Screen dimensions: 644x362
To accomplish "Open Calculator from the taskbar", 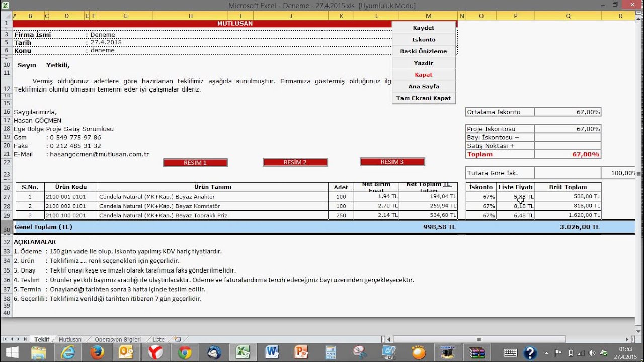I will pyautogui.click(x=331, y=353).
